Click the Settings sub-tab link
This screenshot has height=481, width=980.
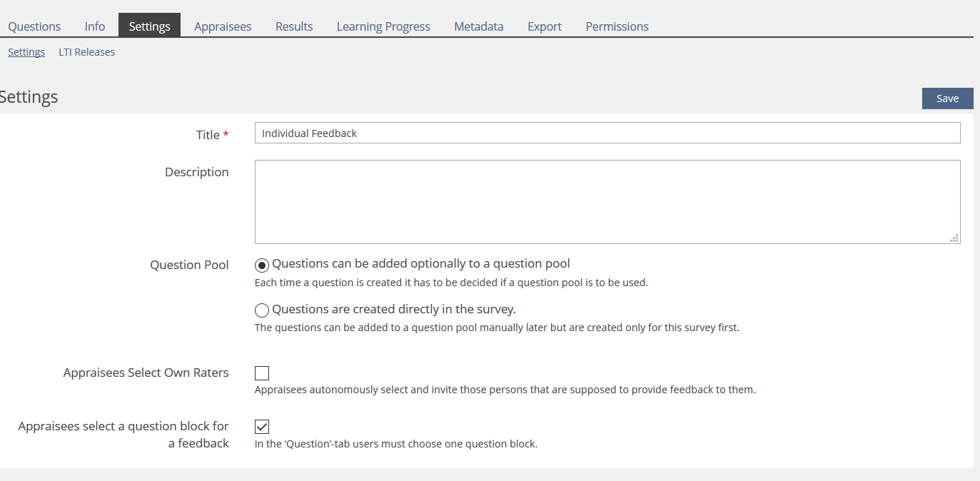click(x=26, y=52)
